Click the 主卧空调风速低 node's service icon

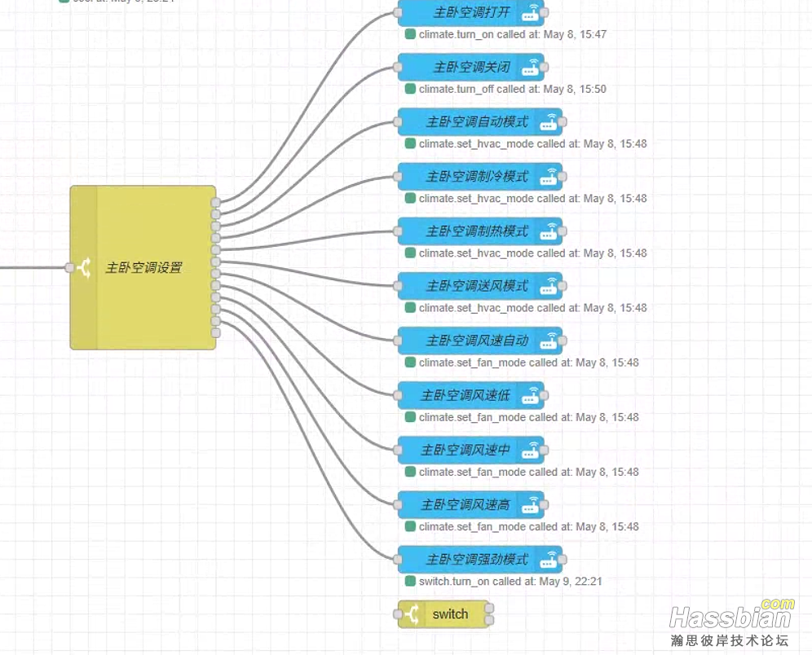530,395
